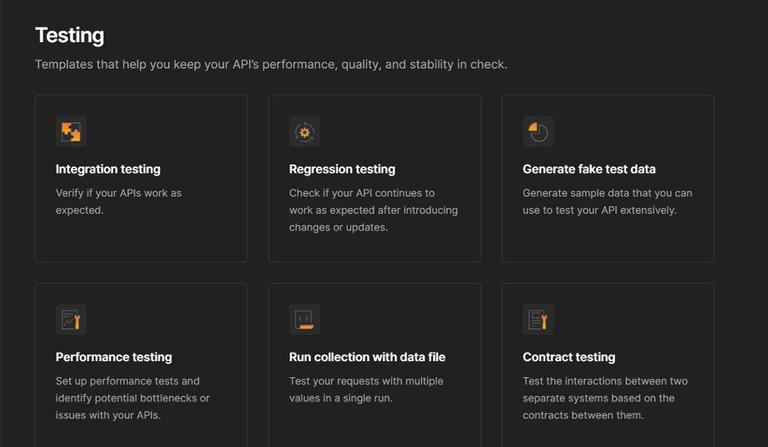The height and width of the screenshot is (447, 768).
Task: Click the data file card description
Action: 366,390
